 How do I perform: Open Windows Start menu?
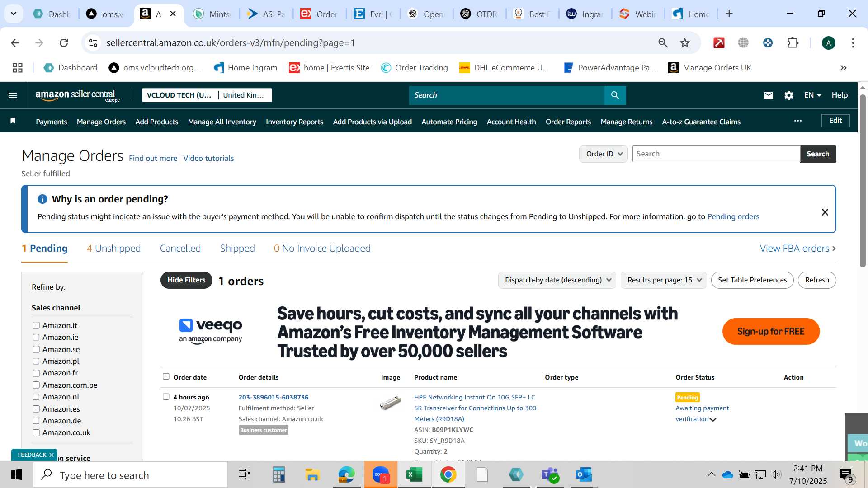coord(16,474)
